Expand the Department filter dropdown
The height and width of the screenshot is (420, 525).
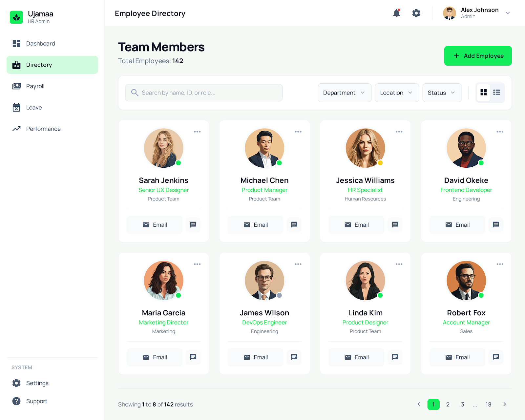[x=344, y=93]
